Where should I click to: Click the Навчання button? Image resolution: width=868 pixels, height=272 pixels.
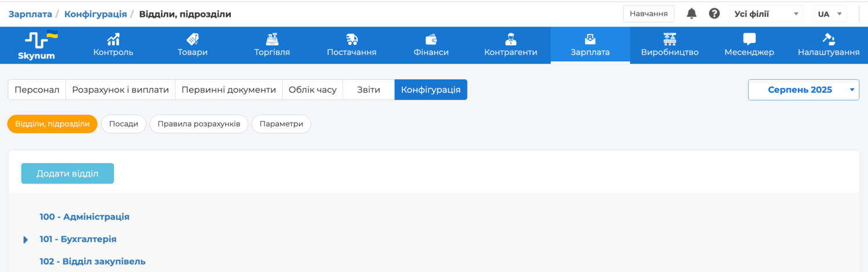click(648, 13)
